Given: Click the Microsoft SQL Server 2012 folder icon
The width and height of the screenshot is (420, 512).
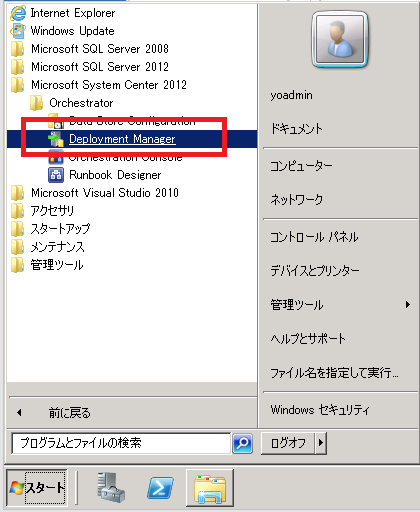Looking at the screenshot, I should point(17,67).
